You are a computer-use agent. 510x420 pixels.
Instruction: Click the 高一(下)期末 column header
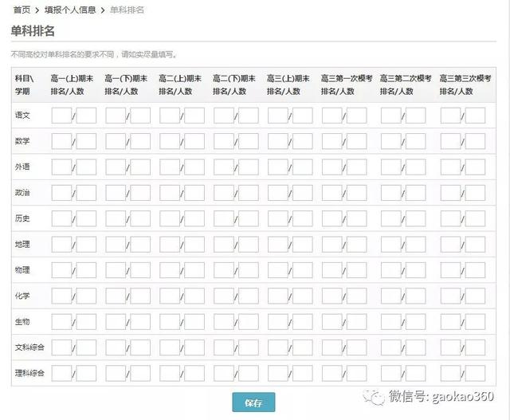pyautogui.click(x=126, y=84)
